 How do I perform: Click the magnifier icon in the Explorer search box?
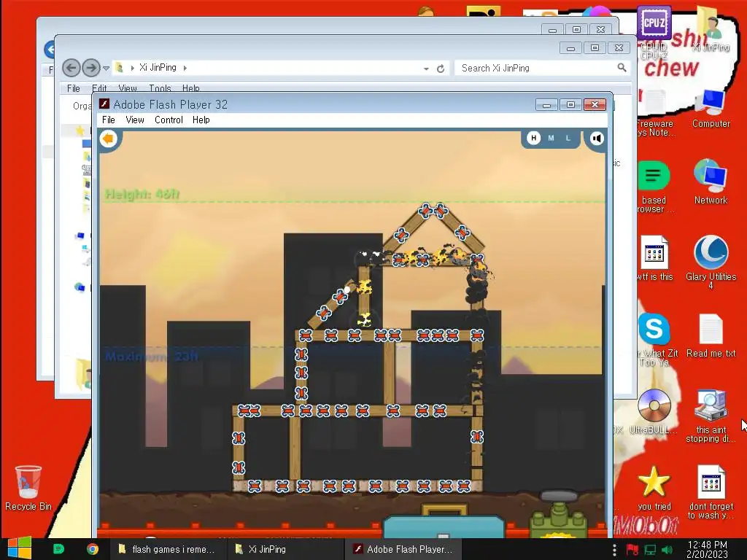pyautogui.click(x=622, y=68)
